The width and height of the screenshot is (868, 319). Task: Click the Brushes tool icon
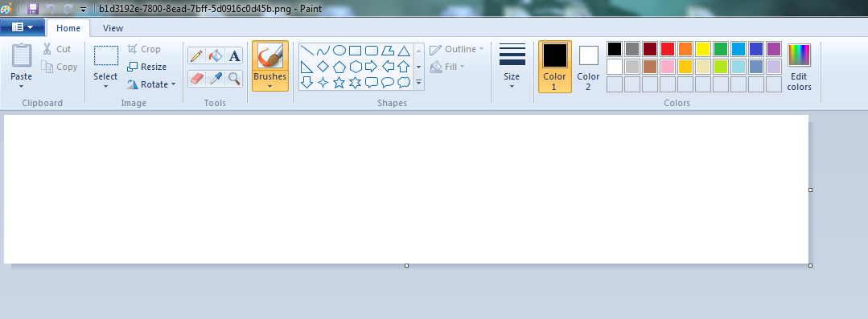click(270, 56)
